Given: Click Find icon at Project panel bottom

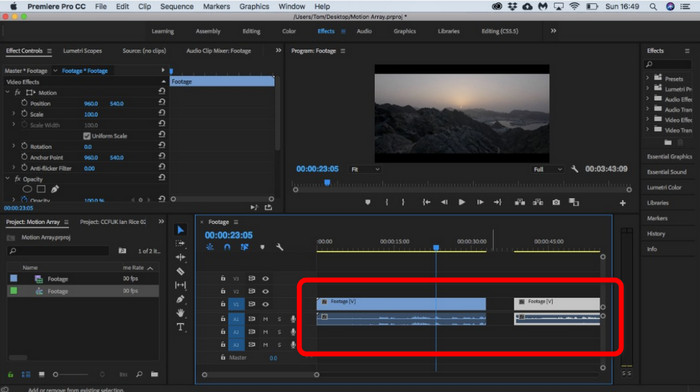Looking at the screenshot, I should (x=139, y=374).
